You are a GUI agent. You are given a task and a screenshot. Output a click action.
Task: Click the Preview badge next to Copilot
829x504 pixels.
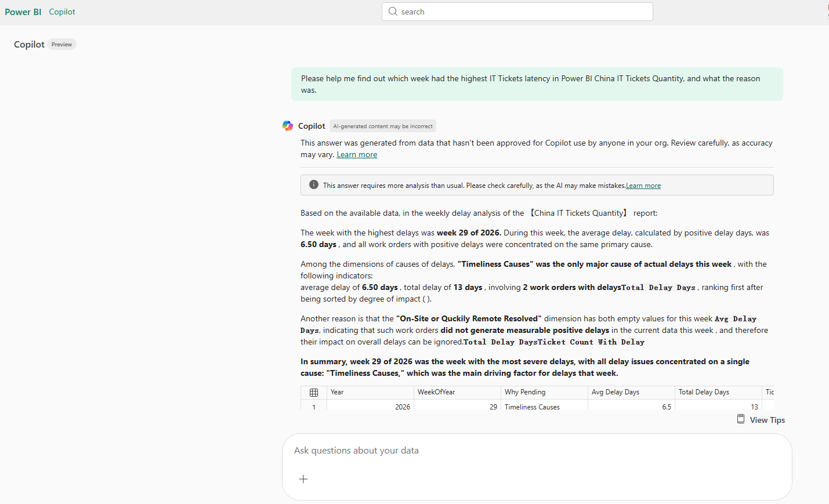[x=61, y=45]
